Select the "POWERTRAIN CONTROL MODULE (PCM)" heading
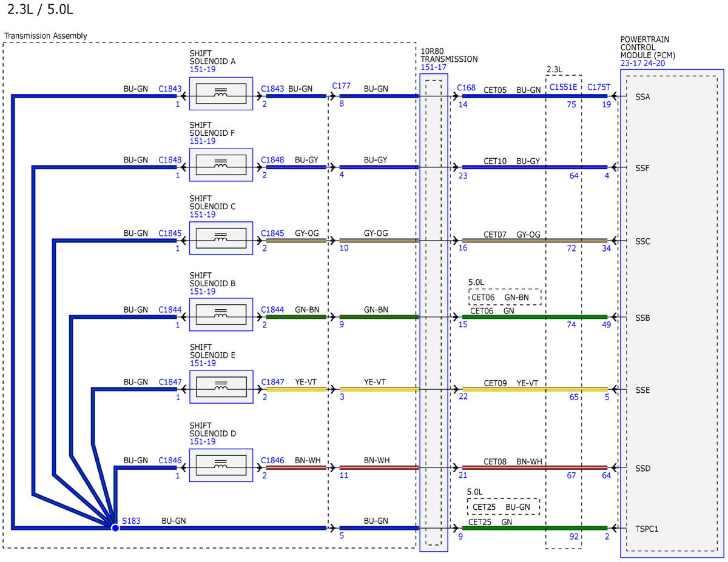 tap(648, 47)
